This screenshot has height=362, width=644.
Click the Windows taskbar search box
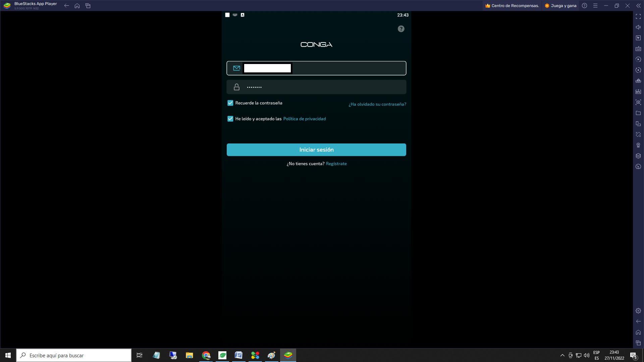click(74, 355)
